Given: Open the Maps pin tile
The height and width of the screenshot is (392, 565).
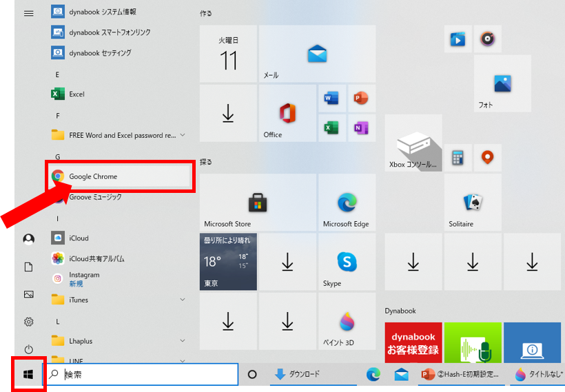Looking at the screenshot, I should 488,158.
